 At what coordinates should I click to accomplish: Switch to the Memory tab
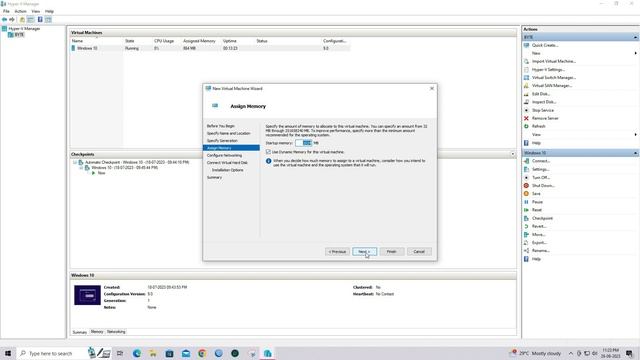click(97, 332)
